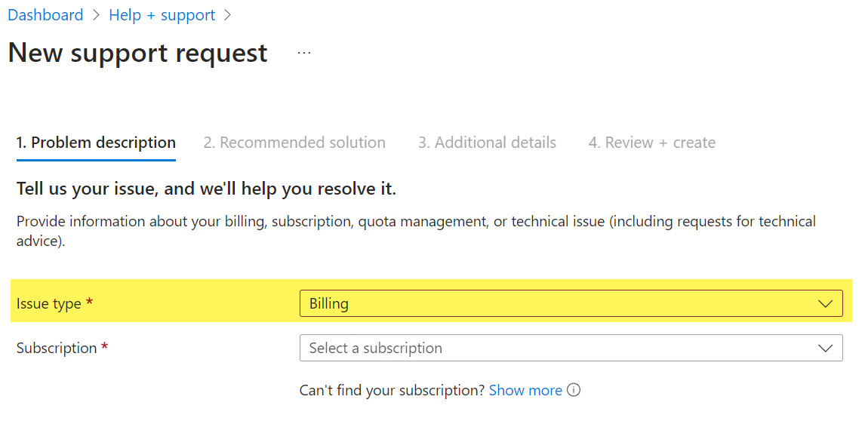Click the breadcrumb chevron after Help + support

(227, 15)
